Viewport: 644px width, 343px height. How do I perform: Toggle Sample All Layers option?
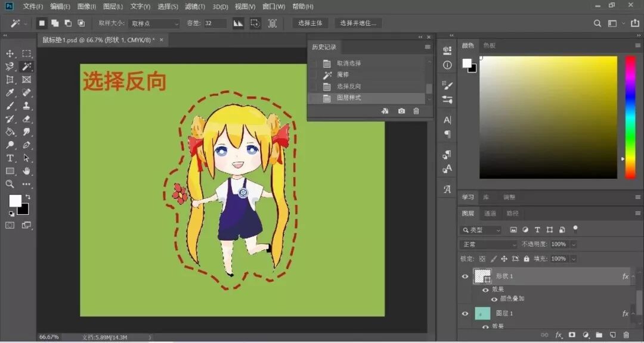point(273,23)
